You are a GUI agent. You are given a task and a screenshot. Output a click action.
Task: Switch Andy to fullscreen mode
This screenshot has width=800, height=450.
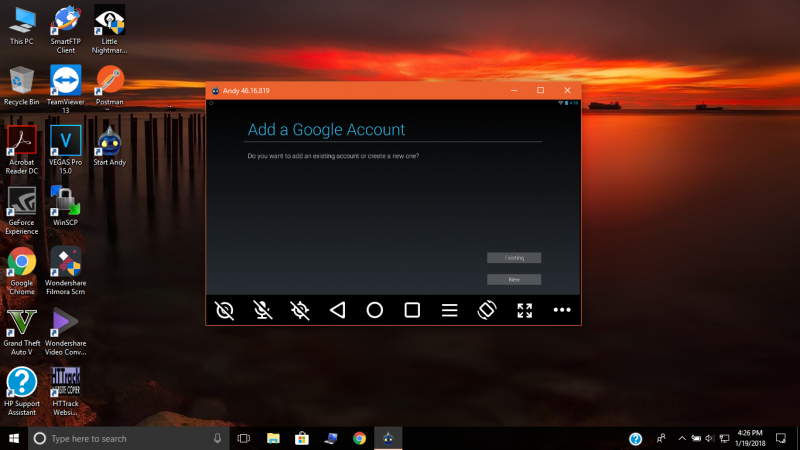[x=524, y=310]
